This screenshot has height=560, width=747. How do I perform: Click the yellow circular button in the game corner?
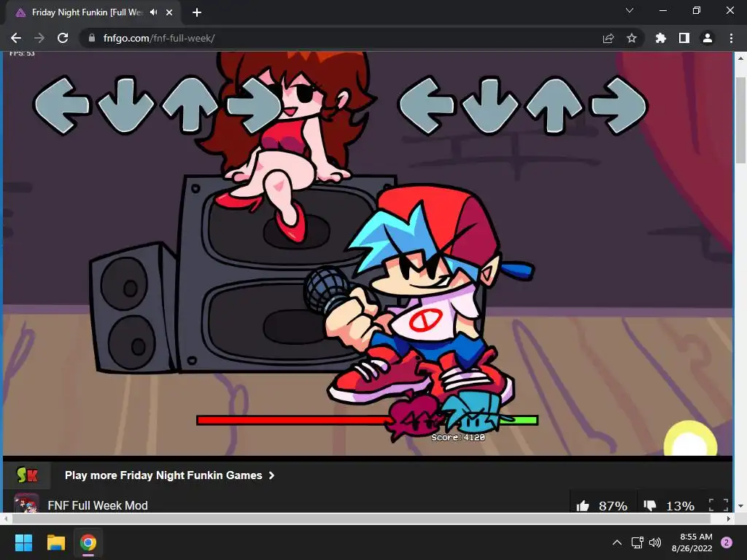690,439
